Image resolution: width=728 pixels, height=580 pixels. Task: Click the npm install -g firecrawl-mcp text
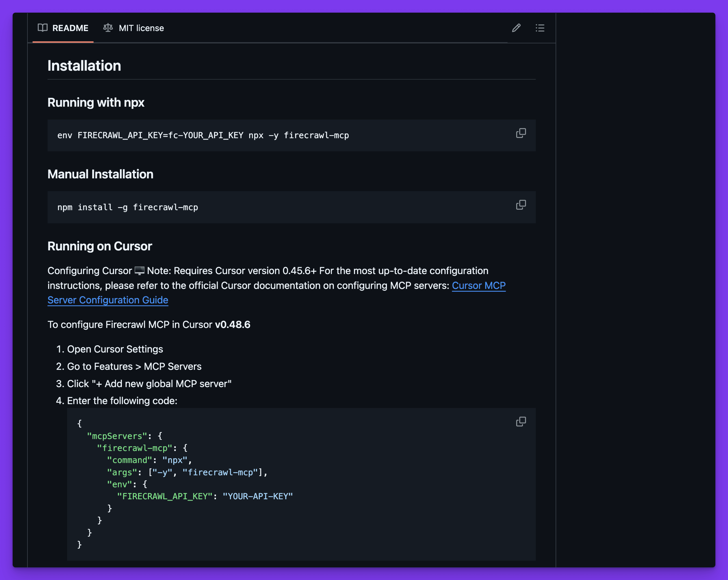click(128, 207)
